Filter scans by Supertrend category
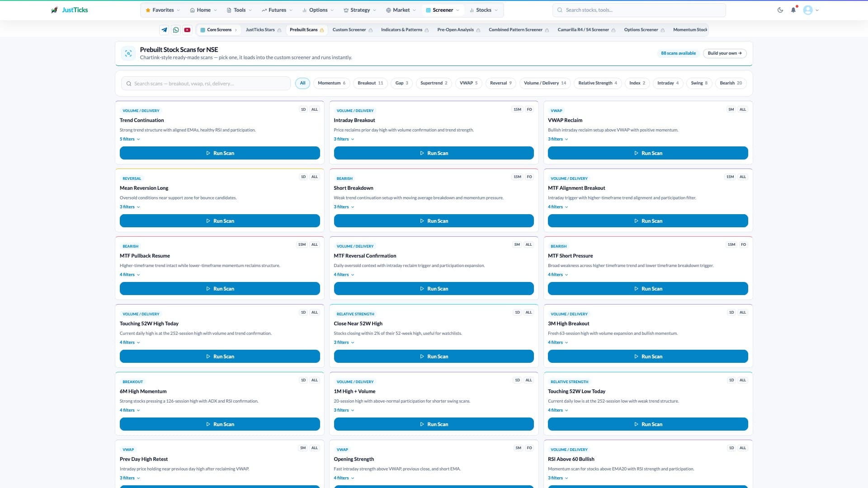 (x=434, y=83)
